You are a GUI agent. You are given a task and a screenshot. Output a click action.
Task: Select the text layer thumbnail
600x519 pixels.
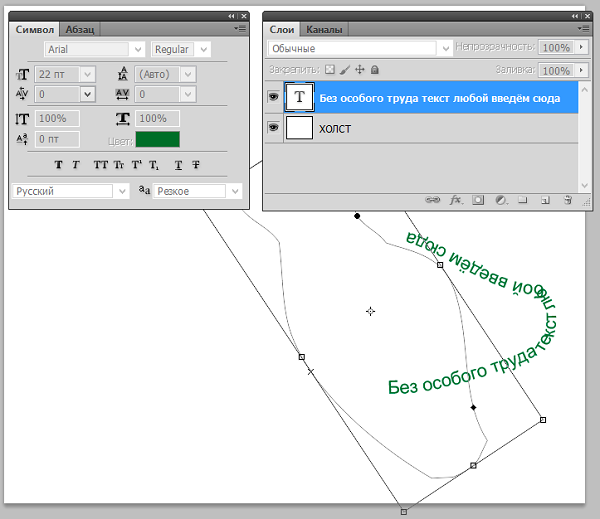(299, 97)
